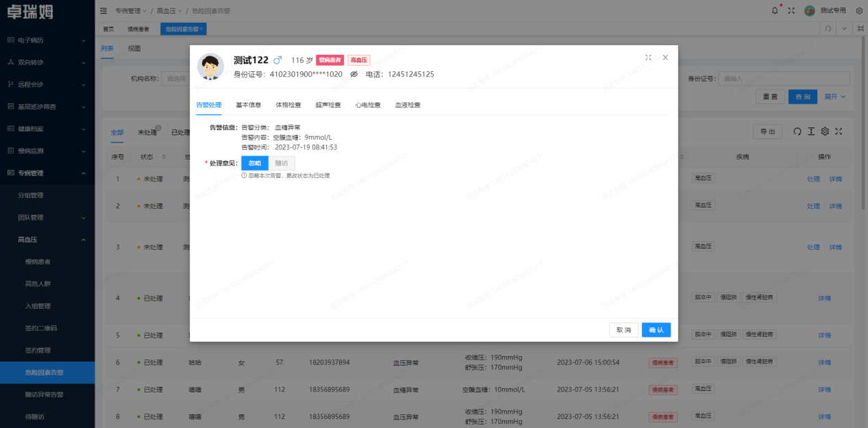Click the table row density icon

(811, 131)
